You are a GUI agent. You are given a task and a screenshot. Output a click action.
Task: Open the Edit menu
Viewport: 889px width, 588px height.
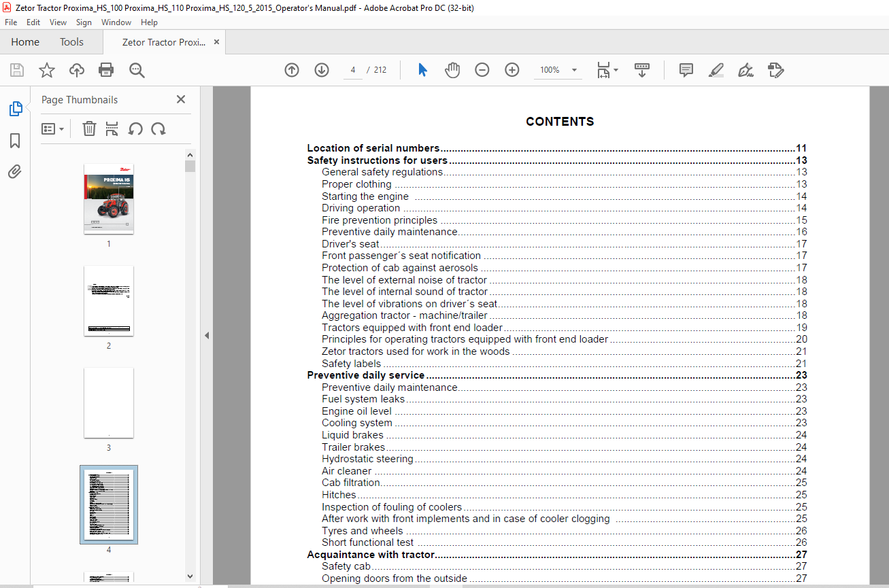click(x=33, y=22)
